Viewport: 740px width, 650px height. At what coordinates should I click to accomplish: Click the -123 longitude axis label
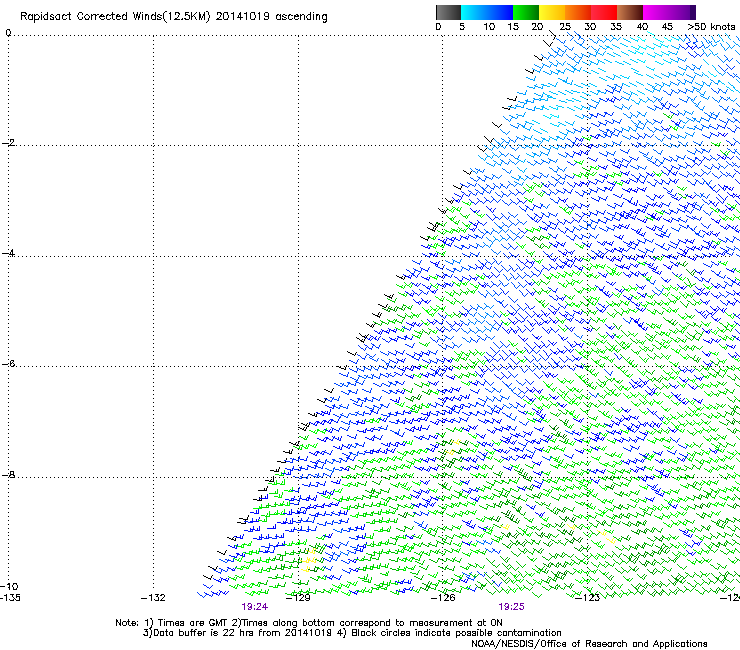coord(588,598)
